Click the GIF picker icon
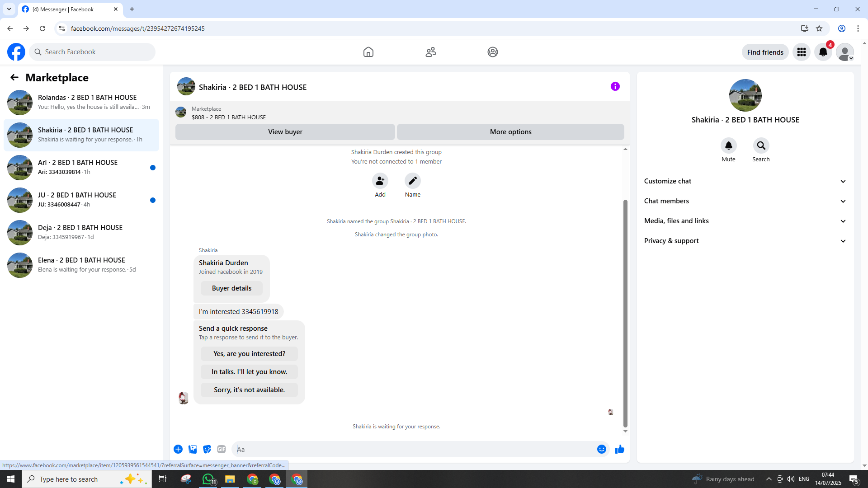 [x=221, y=449]
